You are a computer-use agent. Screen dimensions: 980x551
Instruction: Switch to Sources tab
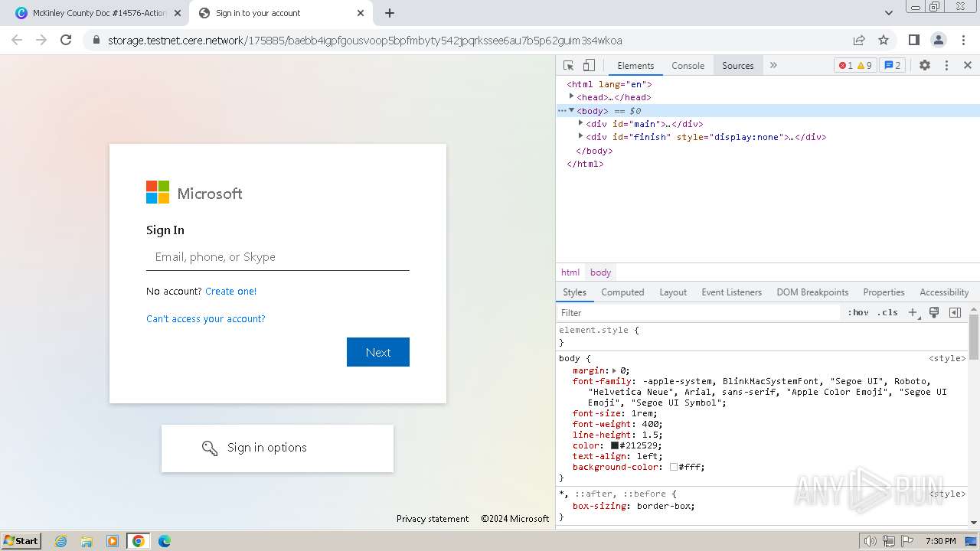(738, 66)
